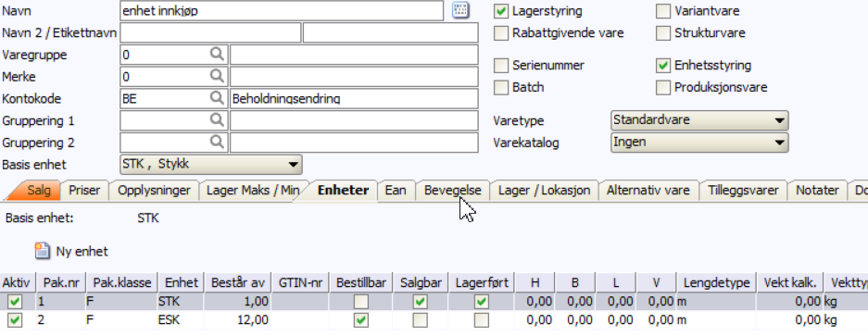Enable the Variantvare checkbox

click(662, 10)
